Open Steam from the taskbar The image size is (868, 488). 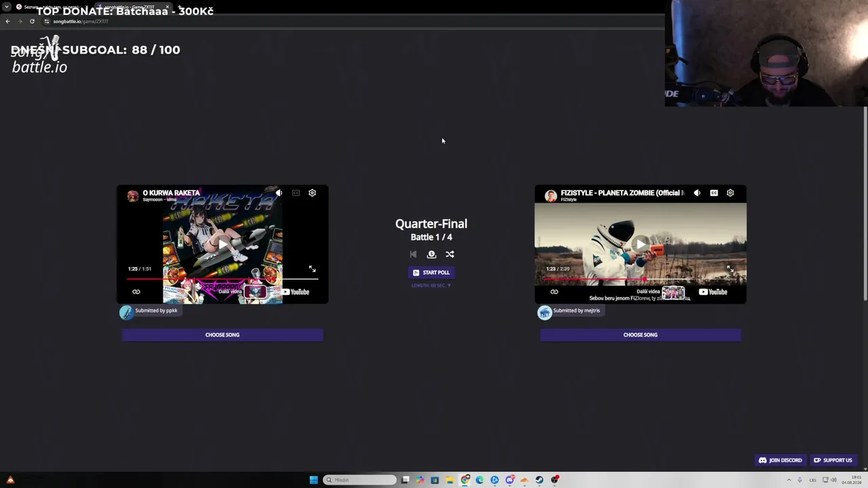(x=539, y=480)
